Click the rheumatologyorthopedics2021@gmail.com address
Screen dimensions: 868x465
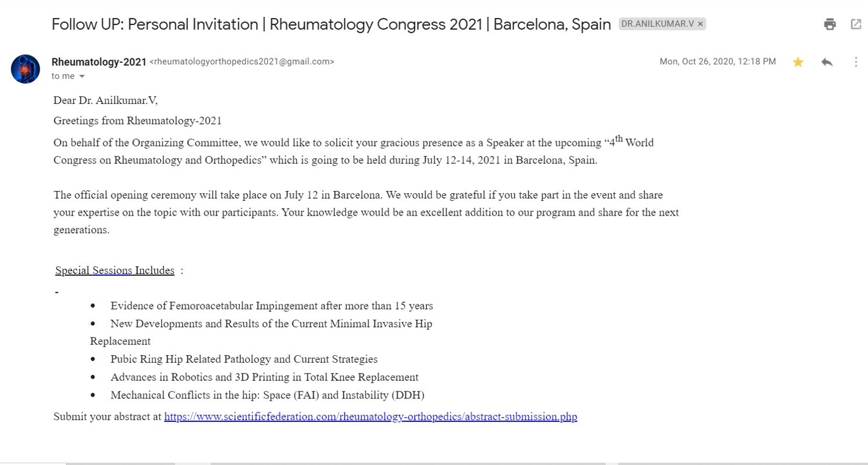(242, 61)
